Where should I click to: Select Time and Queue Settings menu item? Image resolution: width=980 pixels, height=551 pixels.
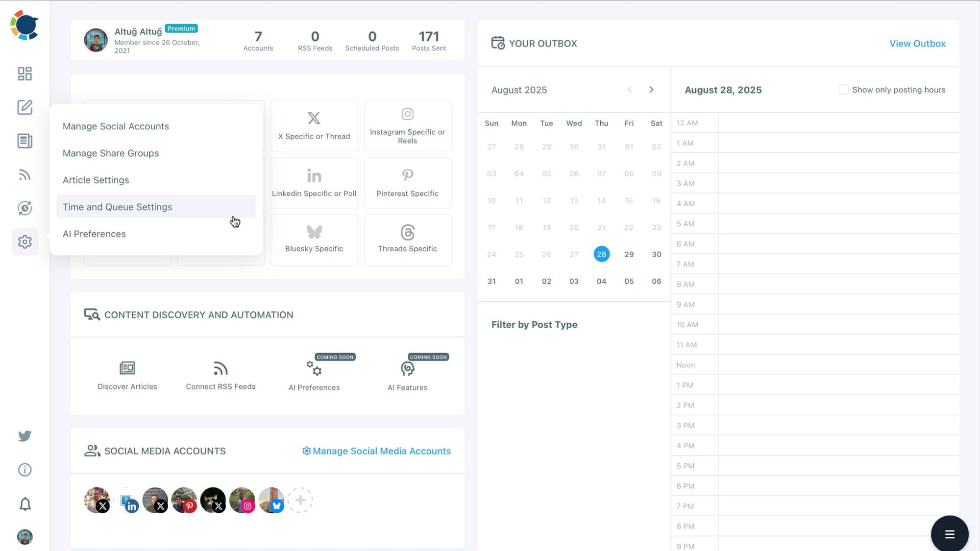[118, 207]
